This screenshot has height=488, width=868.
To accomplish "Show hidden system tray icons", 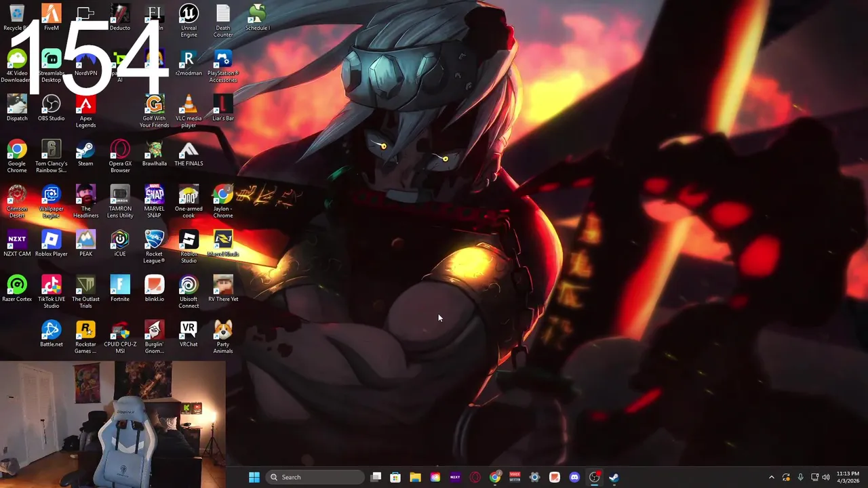I will point(771,477).
